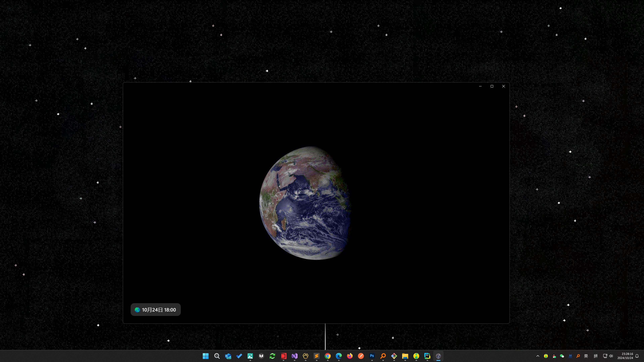
Task: Open Google Chrome from the taskbar
Action: point(328,356)
